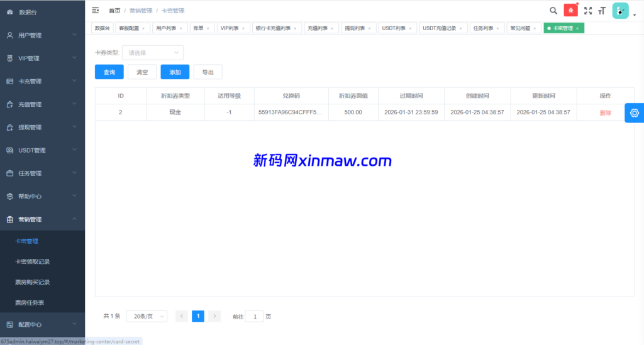Image resolution: width=644 pixels, height=345 pixels.
Task: Click page number 1 in pagination
Action: click(x=198, y=316)
